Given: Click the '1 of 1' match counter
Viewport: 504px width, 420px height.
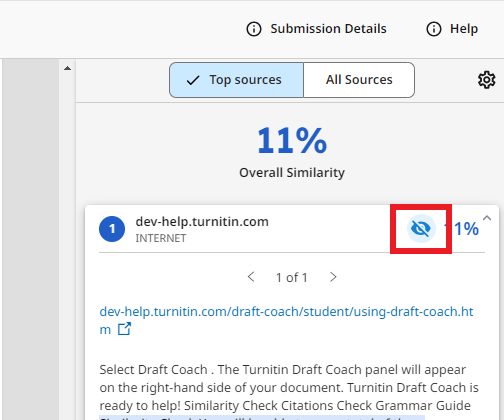Looking at the screenshot, I should pyautogui.click(x=292, y=277).
